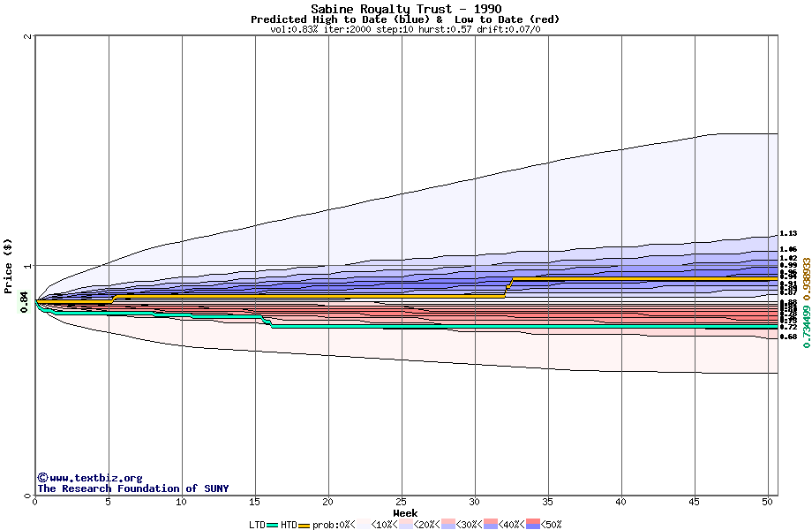Click the cyan LTD legend swatch
Screen dimensions: 812x530
pyautogui.click(x=273, y=525)
